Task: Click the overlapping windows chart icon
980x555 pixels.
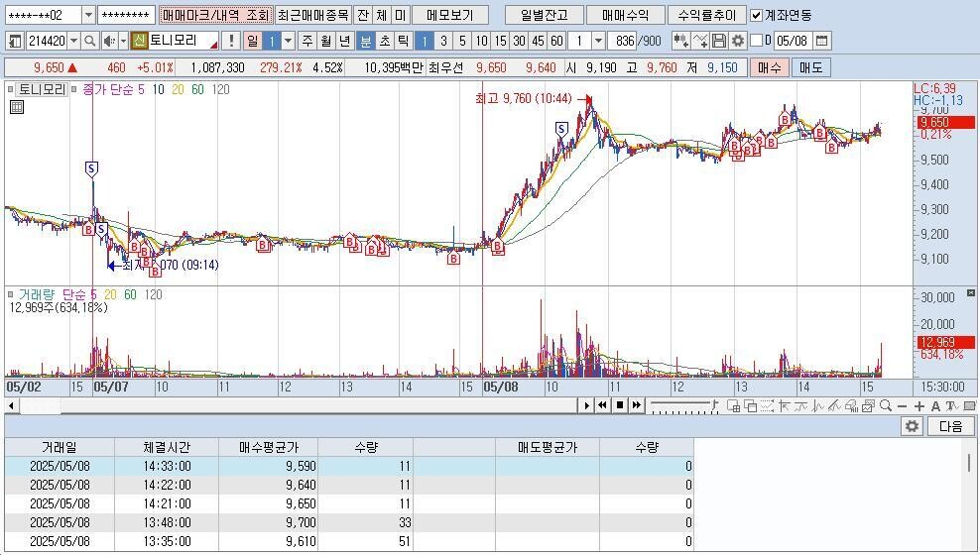Action: 751,405
